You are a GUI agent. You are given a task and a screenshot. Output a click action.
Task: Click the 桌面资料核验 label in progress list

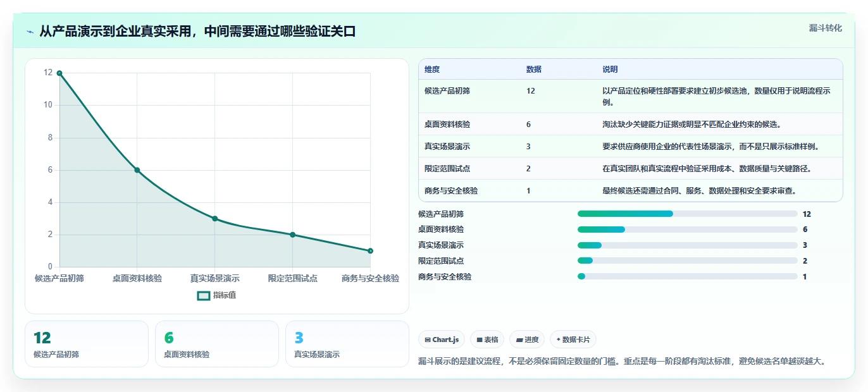(x=441, y=230)
